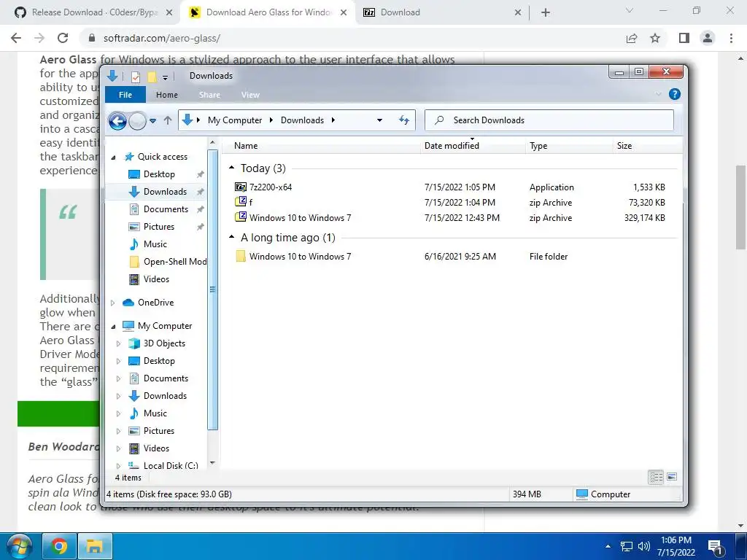Select the Windows 10 to Windows 7 zip icon
The image size is (747, 560).
241,217
